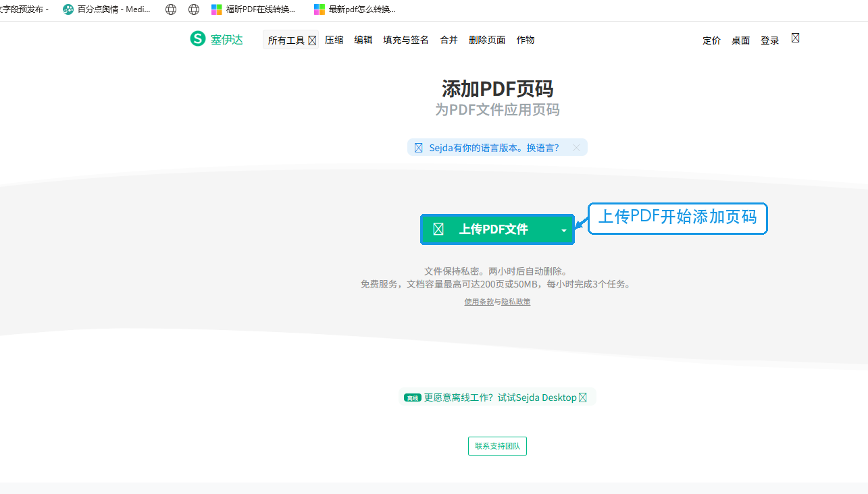Expand the upload source dropdown arrow
This screenshot has width=868, height=494.
(564, 230)
